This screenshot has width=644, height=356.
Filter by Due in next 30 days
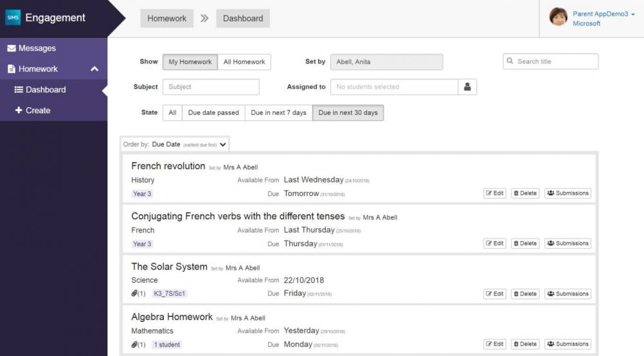[348, 113]
